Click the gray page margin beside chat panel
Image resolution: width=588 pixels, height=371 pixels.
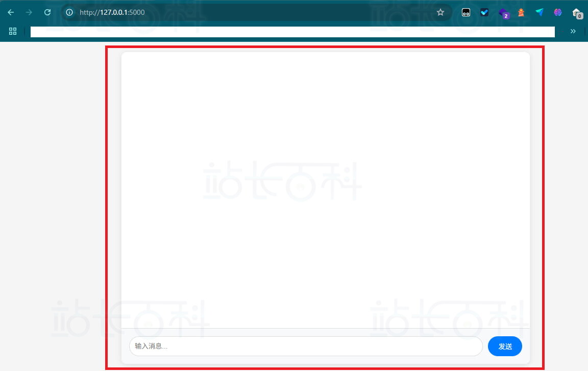tap(51, 204)
